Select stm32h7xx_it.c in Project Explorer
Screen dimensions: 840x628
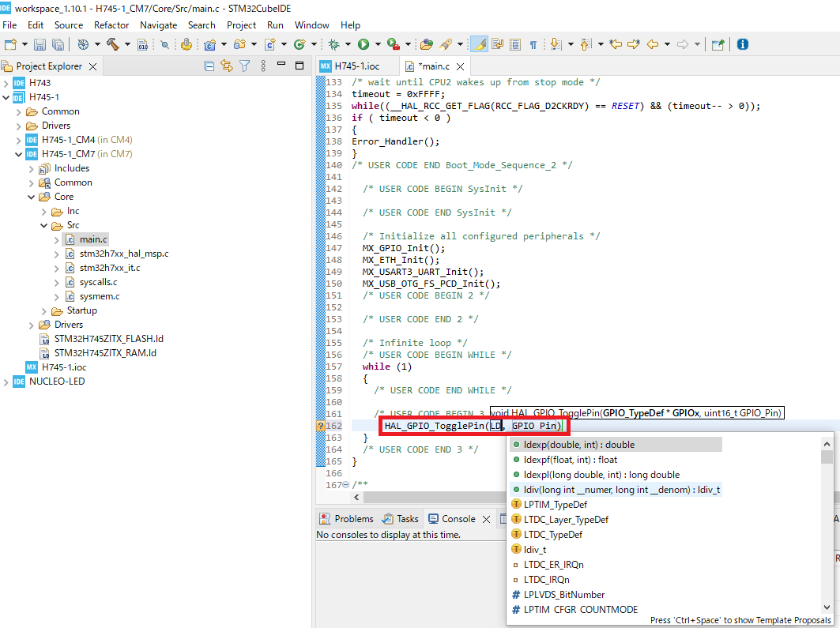pyautogui.click(x=110, y=268)
